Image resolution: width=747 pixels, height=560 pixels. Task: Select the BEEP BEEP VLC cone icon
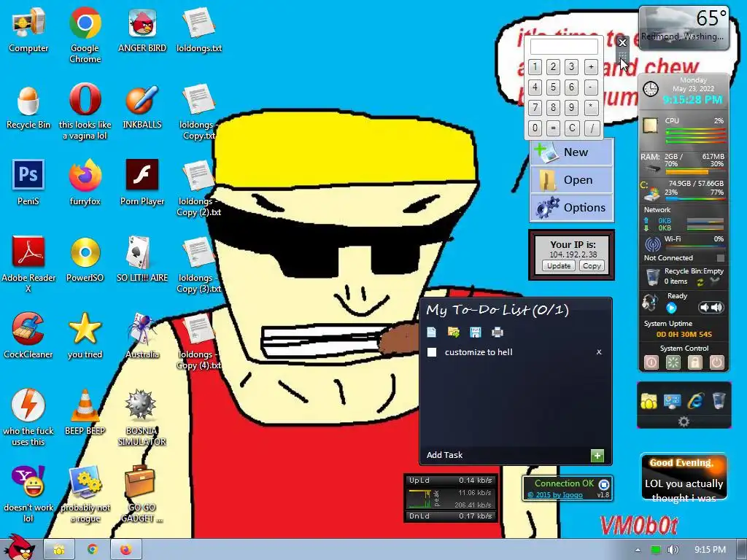[85, 413]
